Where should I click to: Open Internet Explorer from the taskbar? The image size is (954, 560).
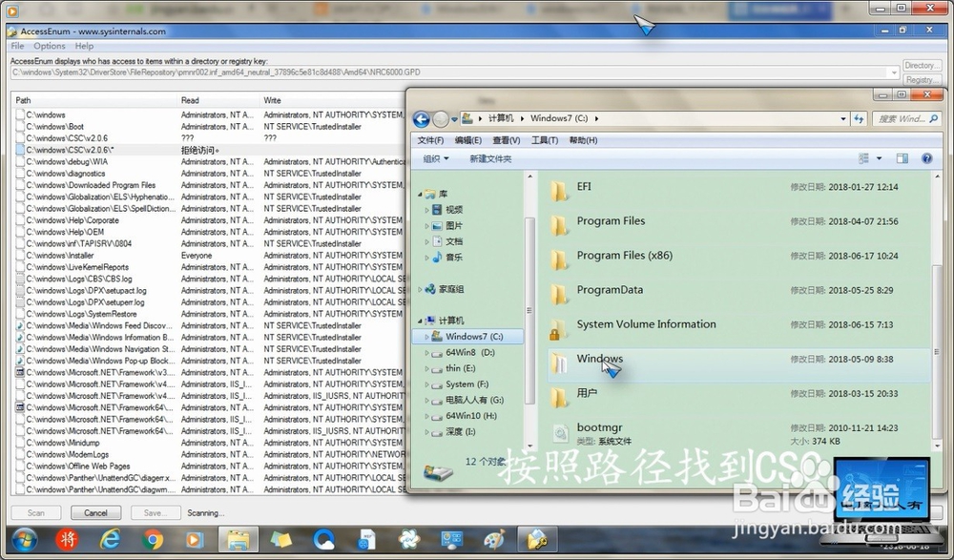point(110,539)
